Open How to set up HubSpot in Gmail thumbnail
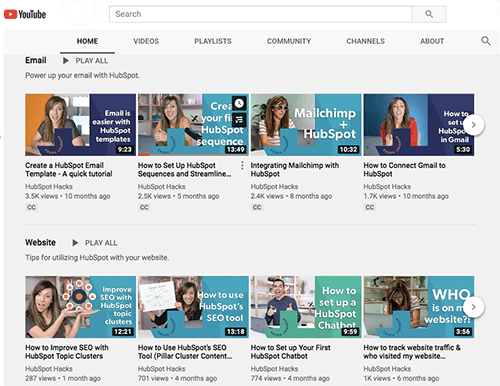 (x=419, y=125)
